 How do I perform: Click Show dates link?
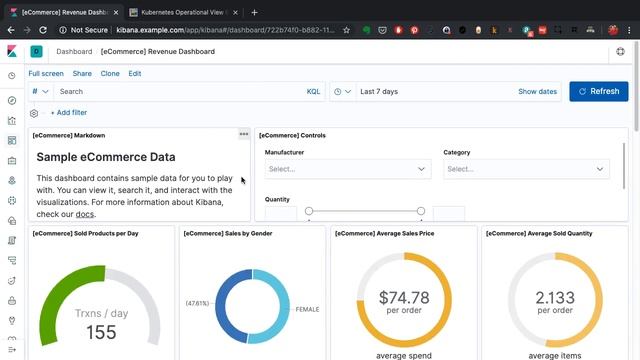[538, 91]
